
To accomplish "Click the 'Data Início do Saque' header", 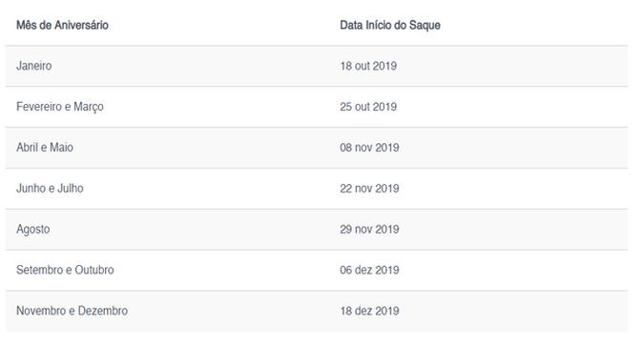I will pos(390,26).
